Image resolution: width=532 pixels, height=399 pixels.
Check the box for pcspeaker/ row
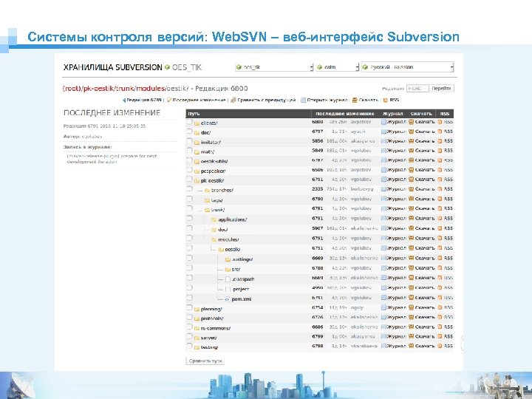tap(190, 170)
